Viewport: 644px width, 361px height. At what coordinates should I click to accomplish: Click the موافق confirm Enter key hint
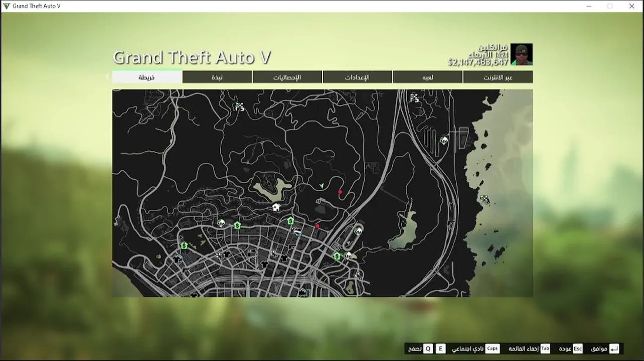point(605,349)
